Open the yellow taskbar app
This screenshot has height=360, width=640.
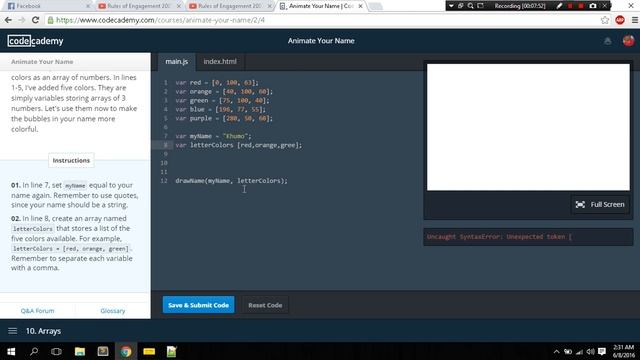point(149,351)
